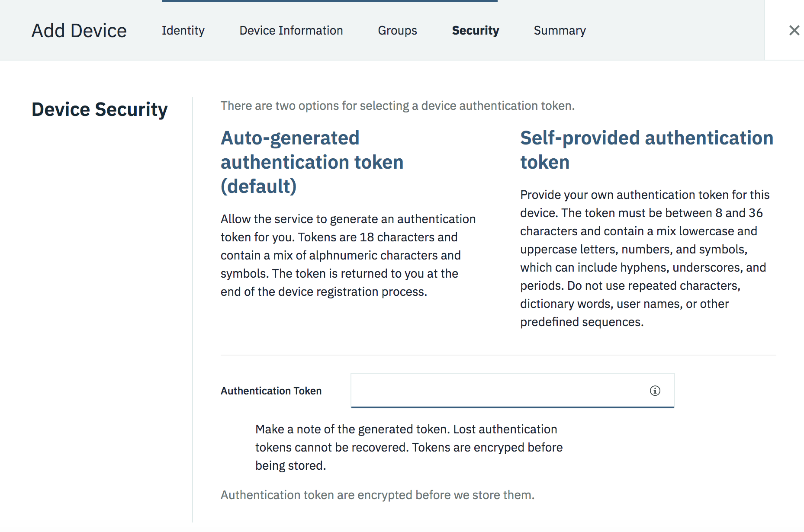Click the 'Make a note' token reminder

click(x=408, y=447)
